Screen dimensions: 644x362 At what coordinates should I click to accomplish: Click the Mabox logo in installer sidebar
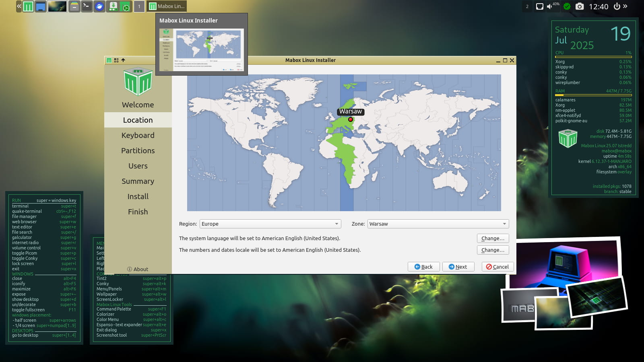coord(138,81)
